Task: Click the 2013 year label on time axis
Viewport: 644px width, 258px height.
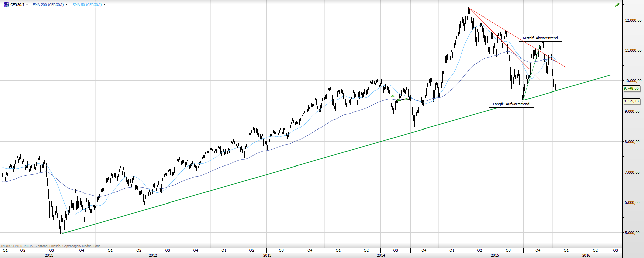Action: tap(267, 255)
